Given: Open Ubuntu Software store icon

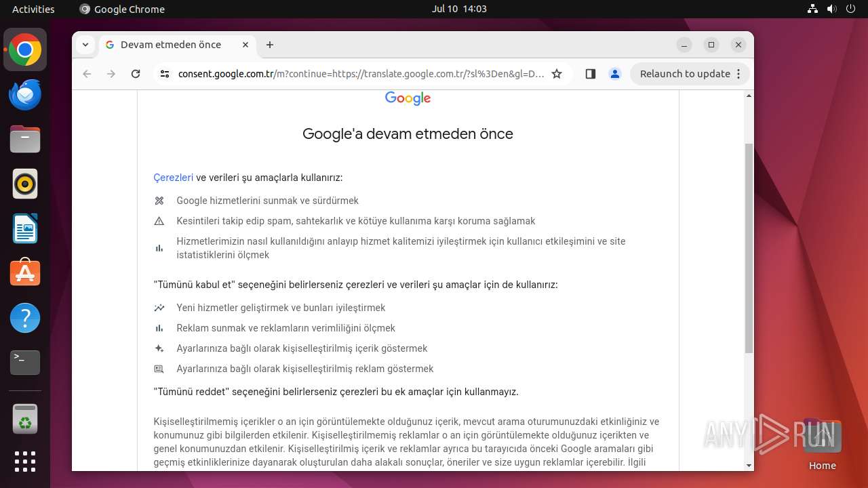Looking at the screenshot, I should click(x=25, y=273).
